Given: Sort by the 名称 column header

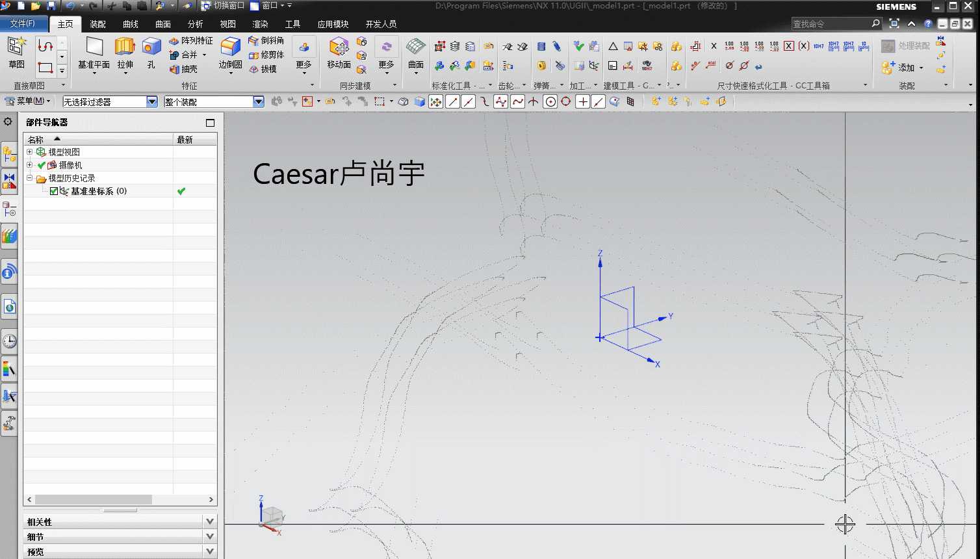Looking at the screenshot, I should [98, 139].
